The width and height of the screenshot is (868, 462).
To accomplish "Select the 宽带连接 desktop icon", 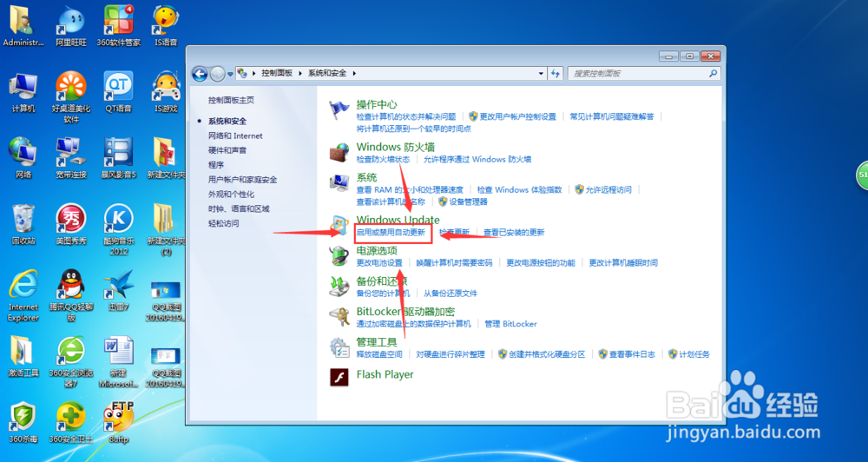I will click(x=71, y=158).
